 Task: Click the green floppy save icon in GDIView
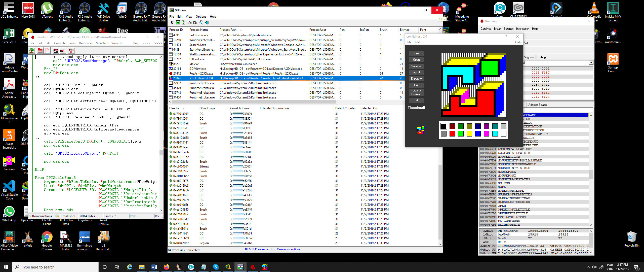178,23
